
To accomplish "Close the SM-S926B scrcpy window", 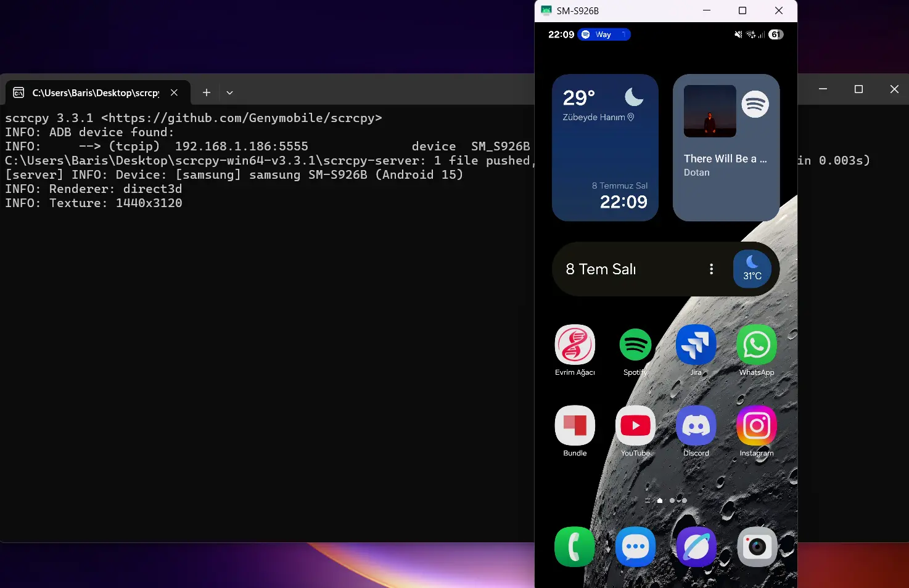I will point(779,10).
